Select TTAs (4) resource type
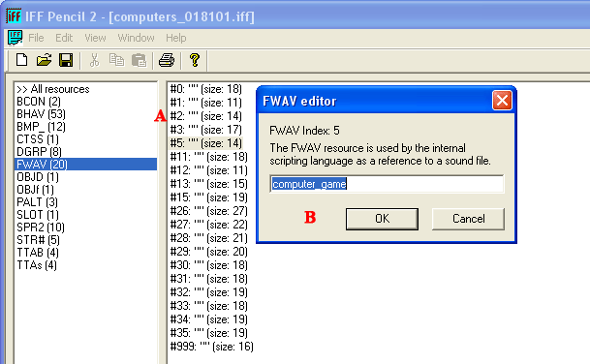This screenshot has width=590, height=364. 86,265
